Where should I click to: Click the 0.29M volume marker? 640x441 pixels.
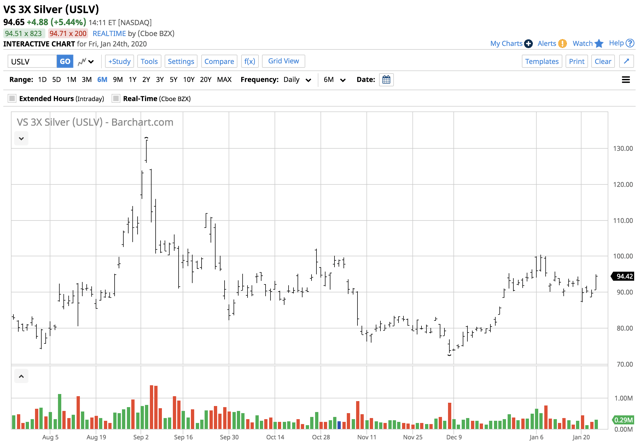point(623,420)
